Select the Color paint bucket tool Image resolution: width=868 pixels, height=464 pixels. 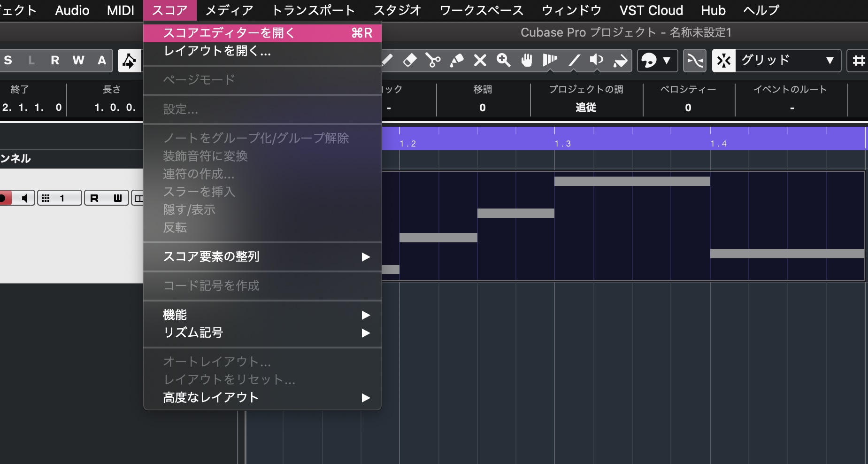pyautogui.click(x=620, y=60)
